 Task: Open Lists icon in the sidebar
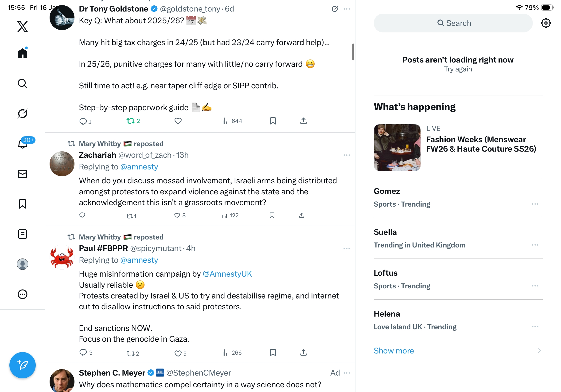pyautogui.click(x=23, y=234)
